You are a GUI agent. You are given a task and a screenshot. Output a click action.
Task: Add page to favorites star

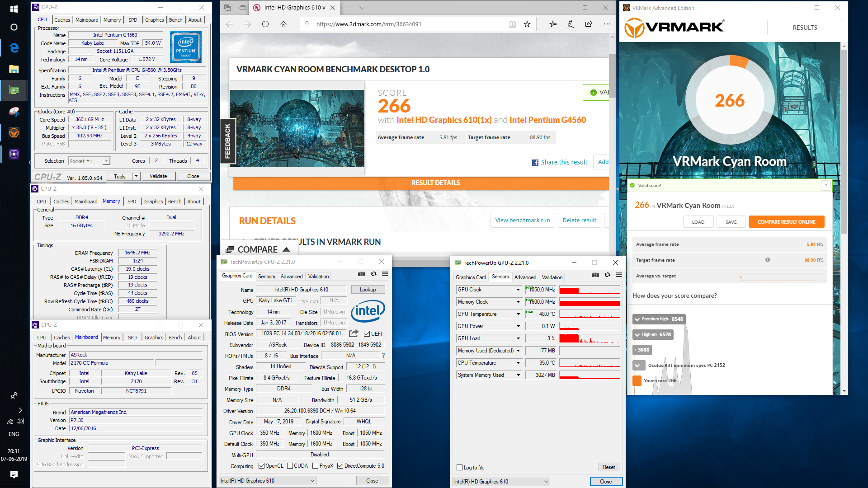pos(527,24)
